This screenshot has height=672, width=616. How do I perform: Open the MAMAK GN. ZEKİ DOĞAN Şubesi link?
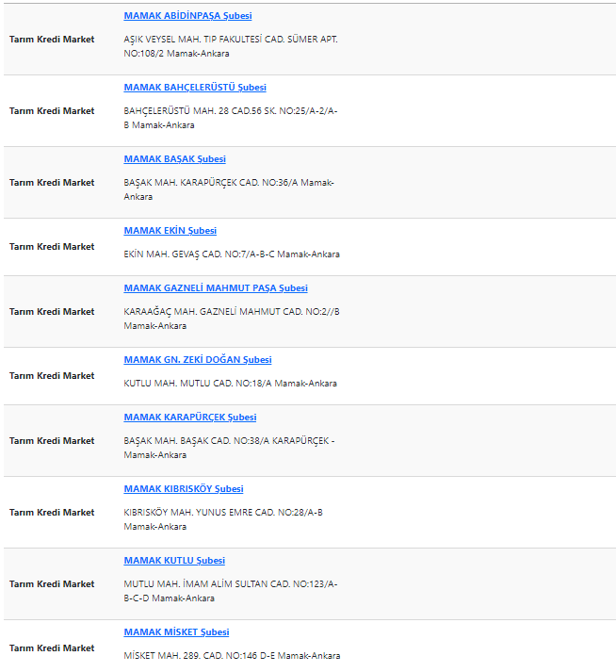[198, 360]
